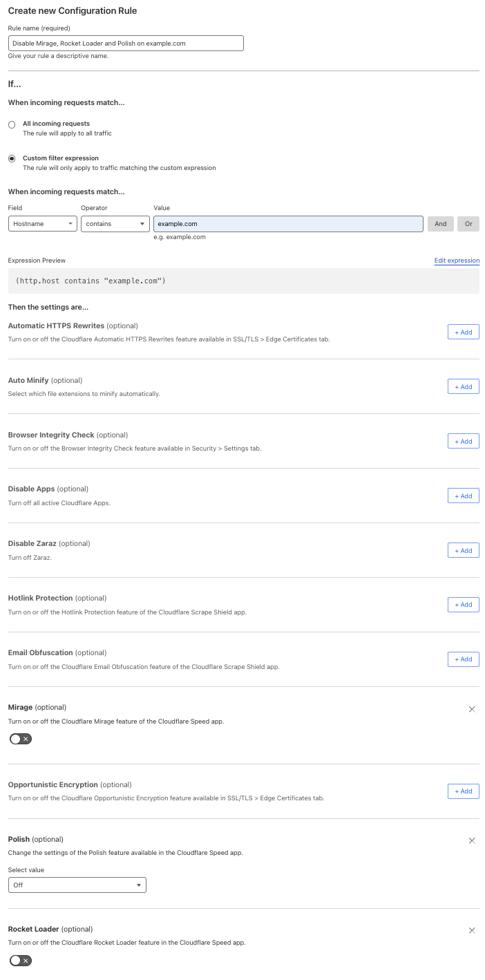Viewport: 485px width, 980px height.
Task: Toggle the Rocket Loader switch
Action: pyautogui.click(x=21, y=960)
